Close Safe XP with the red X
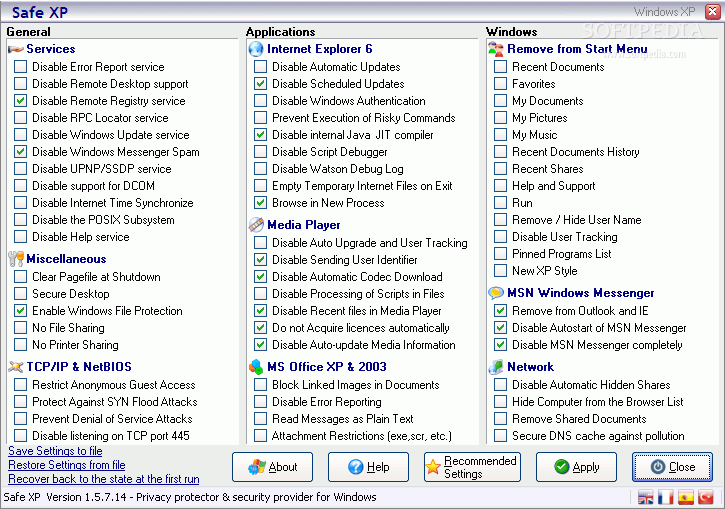The width and height of the screenshot is (725, 509). 713,12
